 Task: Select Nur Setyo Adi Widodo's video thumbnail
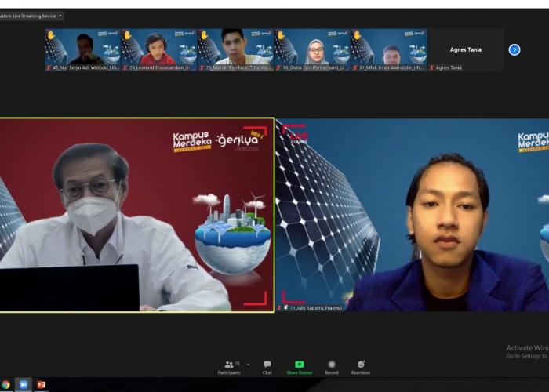point(82,49)
